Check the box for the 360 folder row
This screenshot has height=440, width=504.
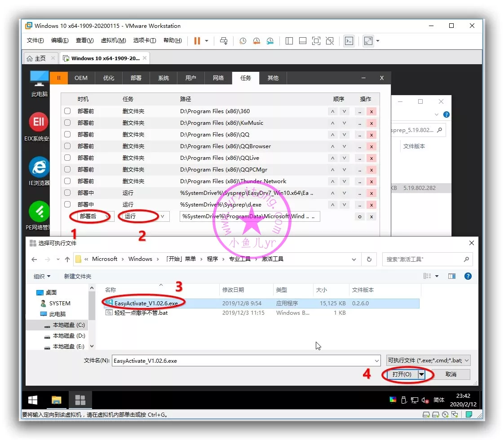click(x=67, y=111)
